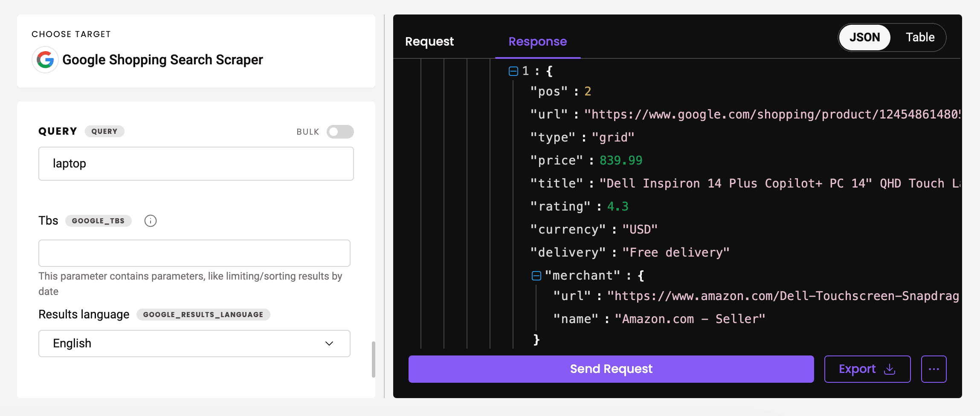Select the JSON view option
Image resolution: width=980 pixels, height=416 pixels.
click(864, 38)
